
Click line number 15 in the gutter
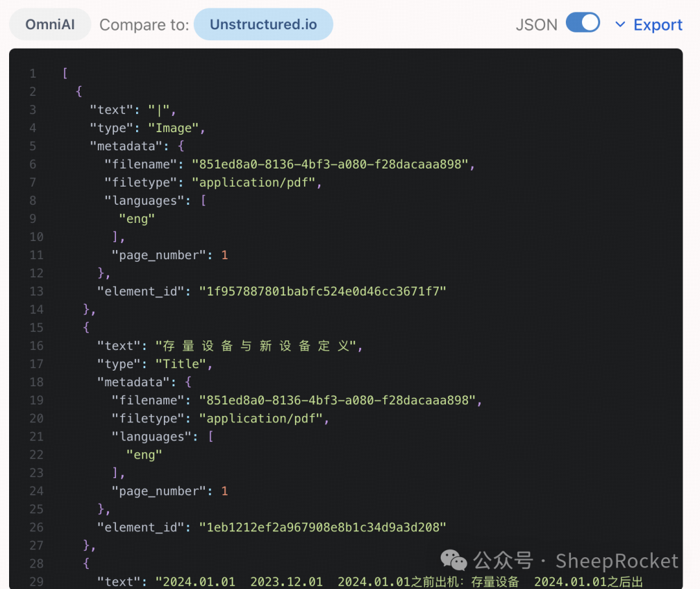click(36, 327)
